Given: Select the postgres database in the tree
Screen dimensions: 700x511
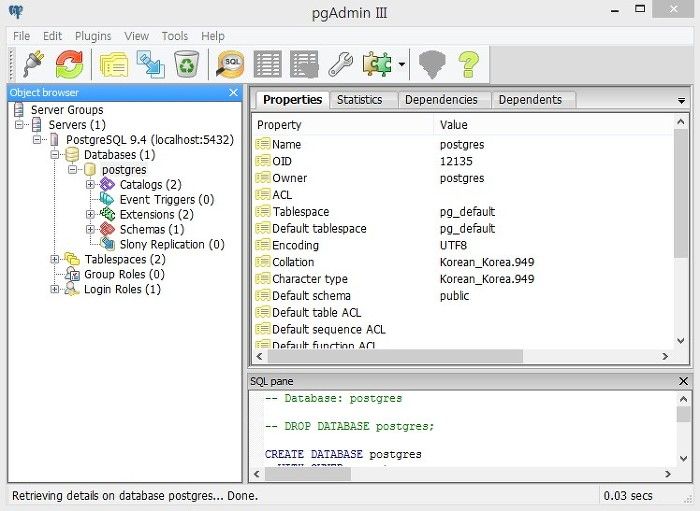Looking at the screenshot, I should point(124,170).
